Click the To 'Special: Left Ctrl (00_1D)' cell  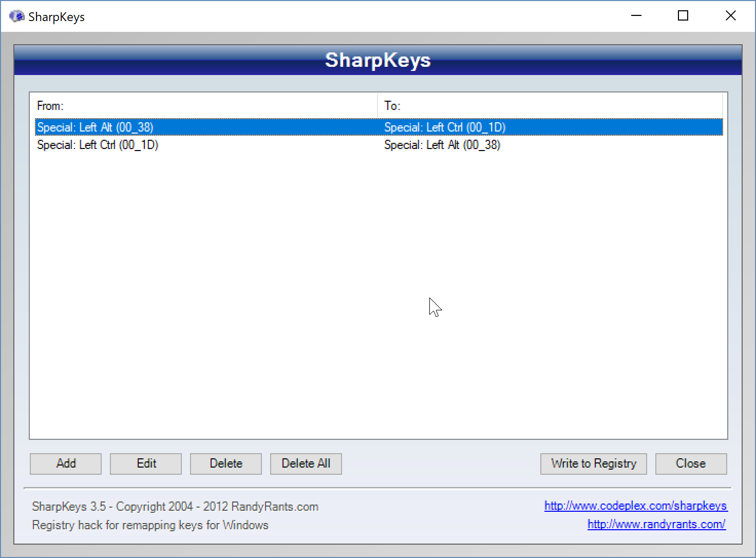(x=445, y=127)
